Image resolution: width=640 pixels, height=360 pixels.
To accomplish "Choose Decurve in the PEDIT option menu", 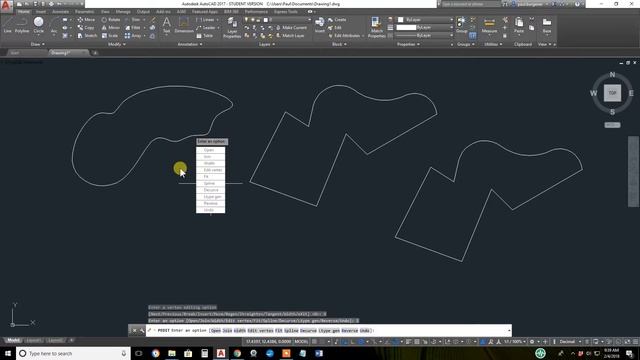I will [x=210, y=190].
